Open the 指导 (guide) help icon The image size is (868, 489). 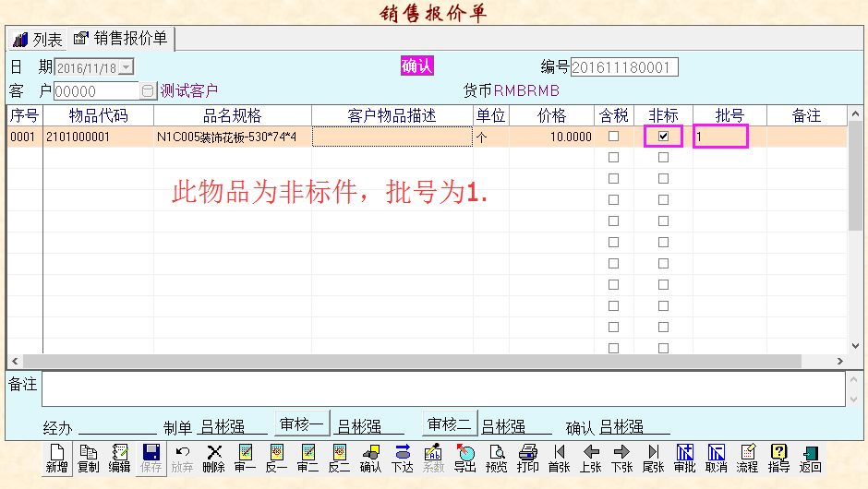pyautogui.click(x=778, y=458)
